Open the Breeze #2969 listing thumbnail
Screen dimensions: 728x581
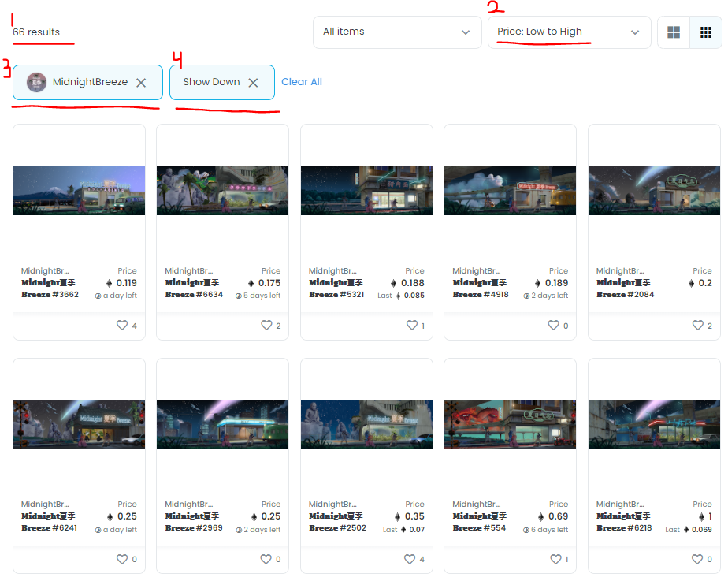(221, 424)
